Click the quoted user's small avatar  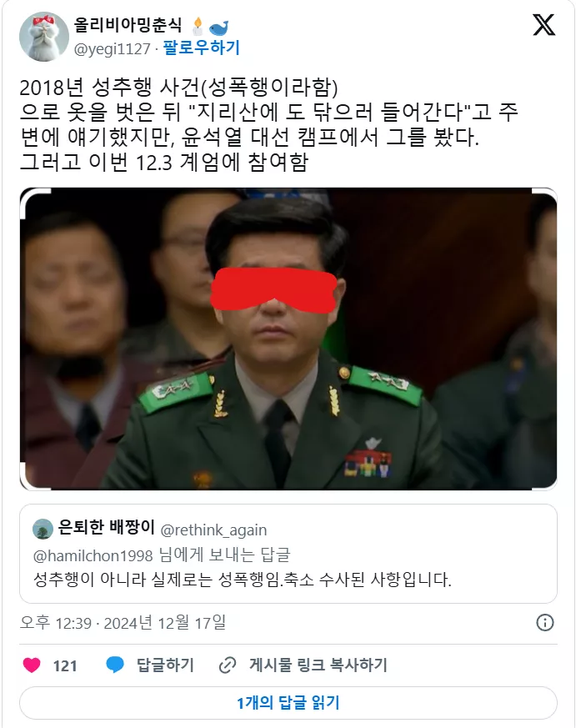tap(43, 529)
